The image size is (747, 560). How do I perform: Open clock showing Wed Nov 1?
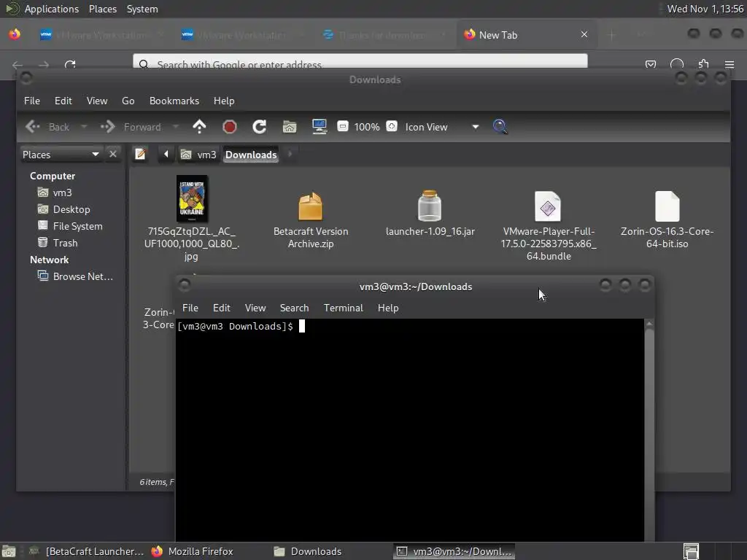[705, 9]
